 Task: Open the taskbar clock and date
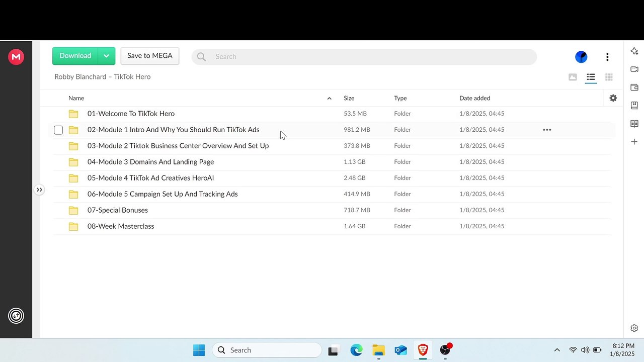point(623,350)
